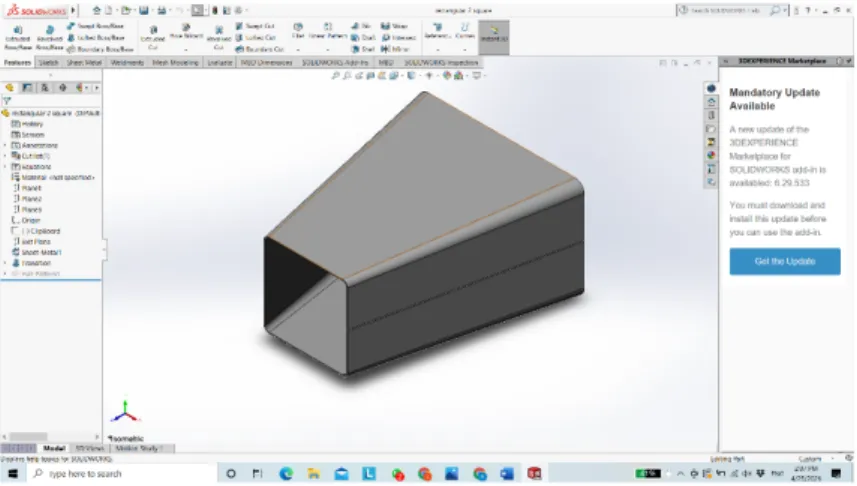Open the DisplayManager panel tab
This screenshot has width=857, height=486.
point(80,87)
